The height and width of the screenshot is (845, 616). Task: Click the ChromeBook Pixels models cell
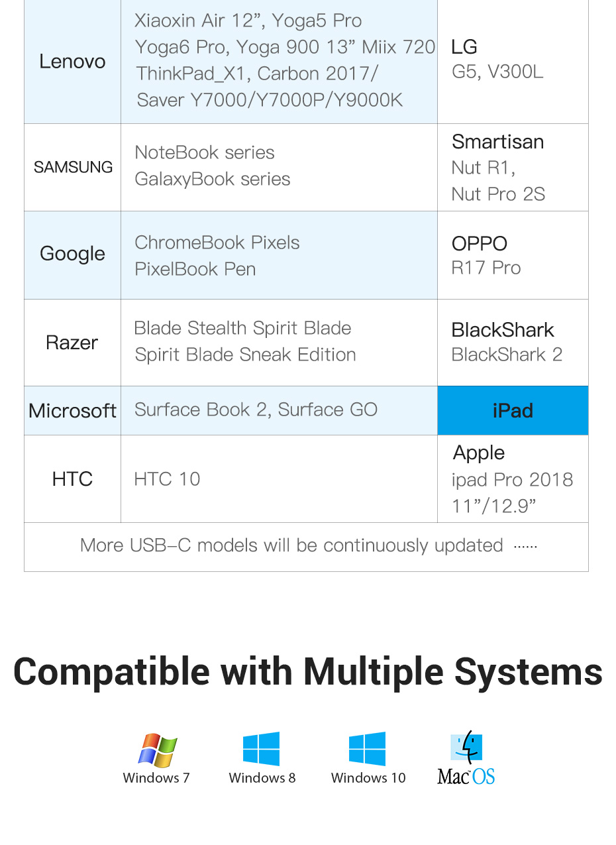278,255
